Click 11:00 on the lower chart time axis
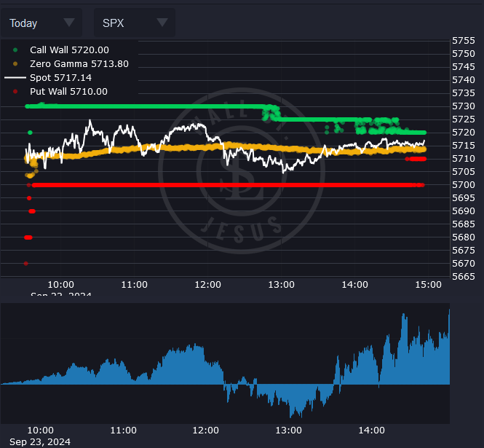This screenshot has height=448, width=484. pyautogui.click(x=124, y=431)
